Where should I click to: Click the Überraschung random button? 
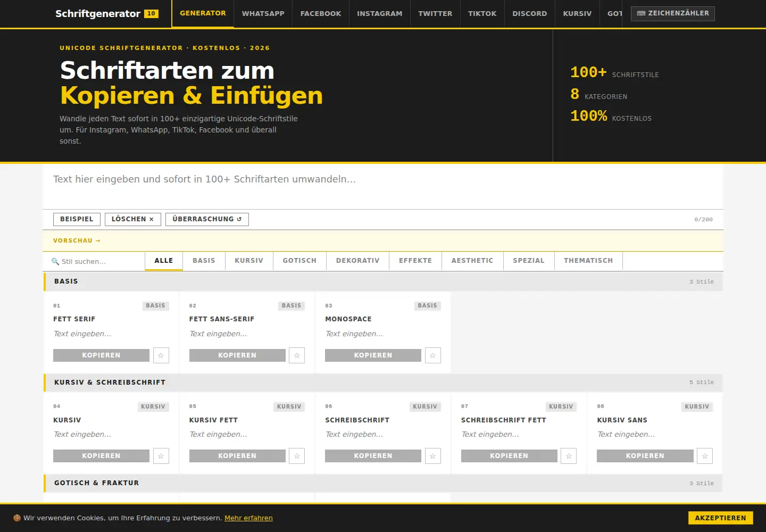[x=207, y=219]
